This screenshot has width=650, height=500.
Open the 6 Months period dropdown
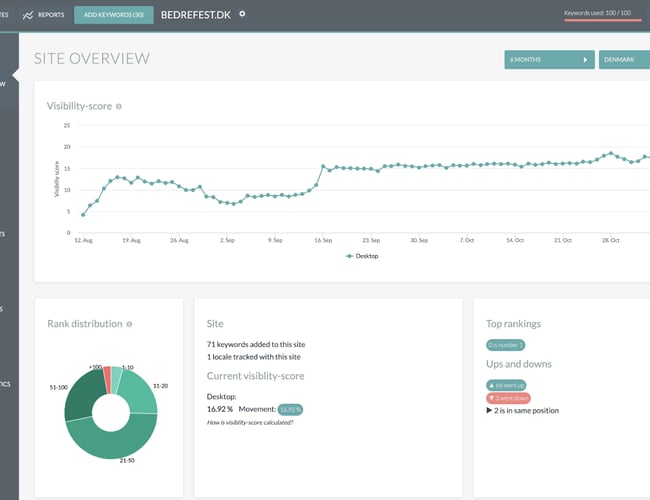(x=548, y=60)
